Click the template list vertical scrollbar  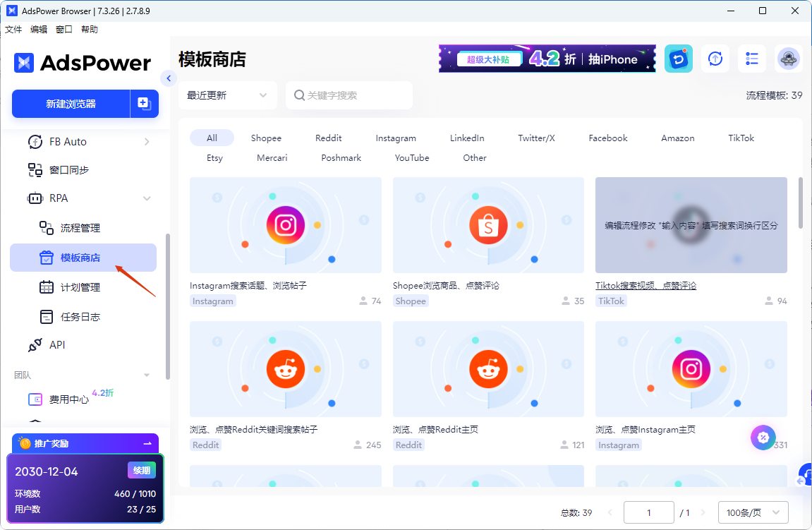[801, 203]
